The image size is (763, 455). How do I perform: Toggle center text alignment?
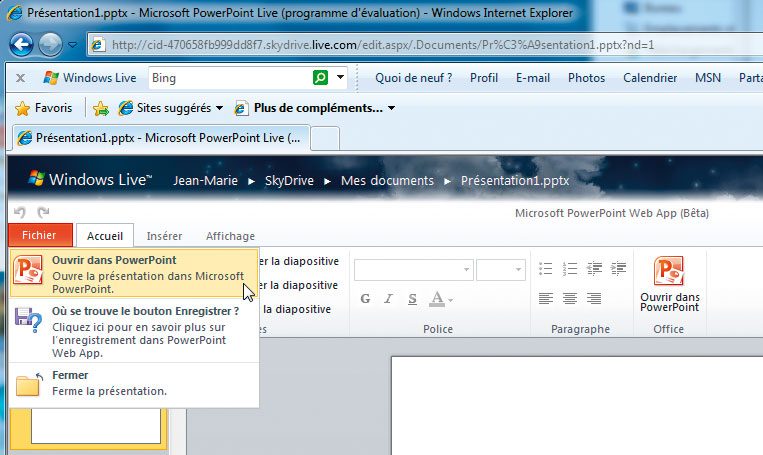point(570,298)
